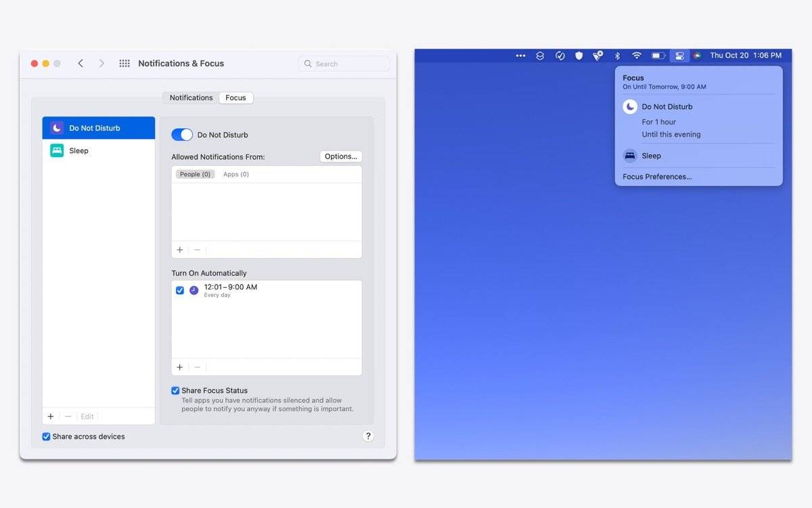
Task: Select the Sleep bed icon in sidebar
Action: pos(57,150)
